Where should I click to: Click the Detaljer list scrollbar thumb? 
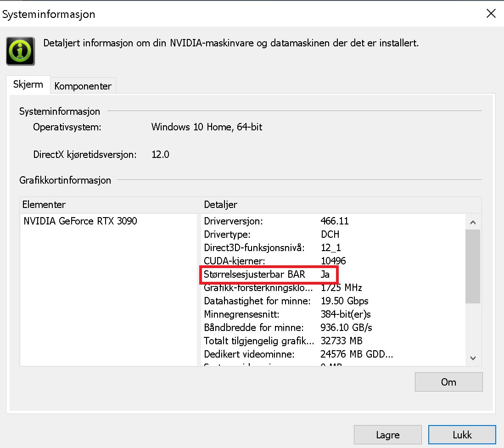pyautogui.click(x=472, y=266)
